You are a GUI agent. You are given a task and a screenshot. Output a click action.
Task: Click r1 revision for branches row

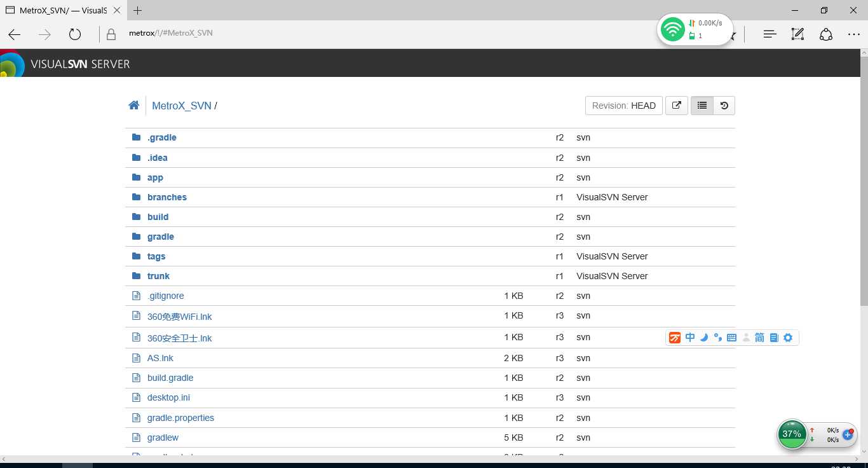click(x=560, y=197)
